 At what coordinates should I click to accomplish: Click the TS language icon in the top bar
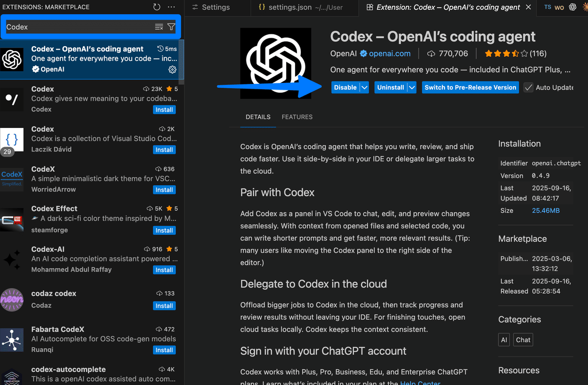pos(547,7)
